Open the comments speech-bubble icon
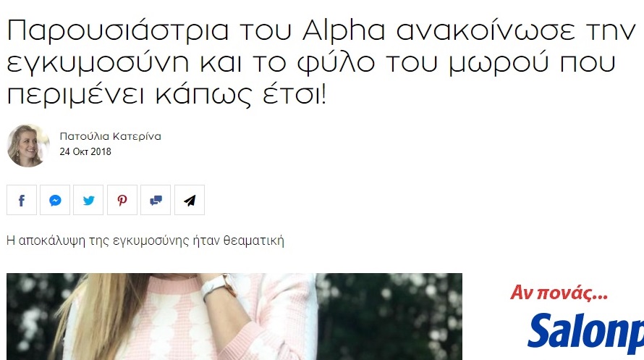Viewport: 644px width, 360px height. point(156,200)
